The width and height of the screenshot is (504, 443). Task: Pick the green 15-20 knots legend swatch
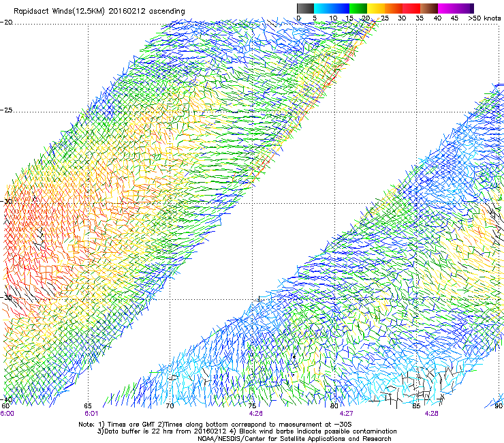point(358,8)
